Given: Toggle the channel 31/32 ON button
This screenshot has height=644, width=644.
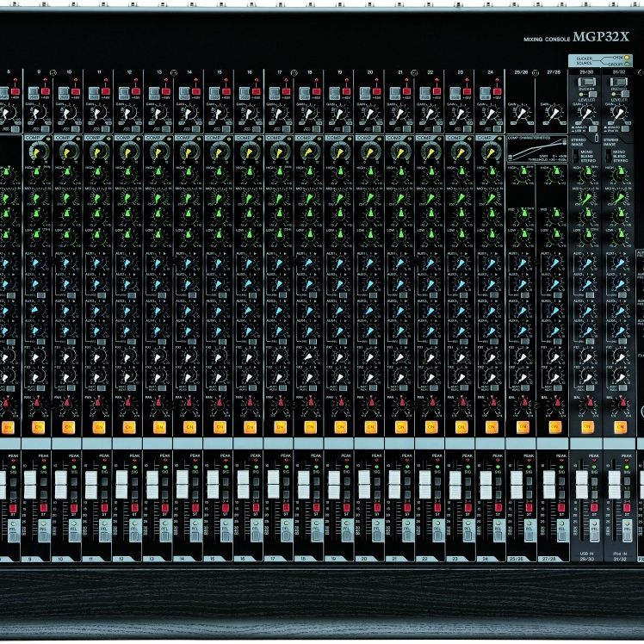Looking at the screenshot, I should point(620,427).
